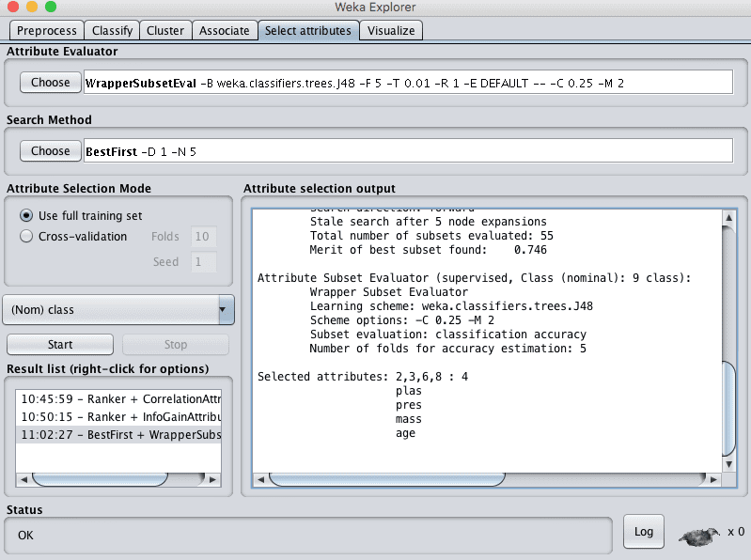Click the result list horizontal scrollbar thumb
Image resolution: width=751 pixels, height=560 pixels.
pyautogui.click(x=100, y=479)
